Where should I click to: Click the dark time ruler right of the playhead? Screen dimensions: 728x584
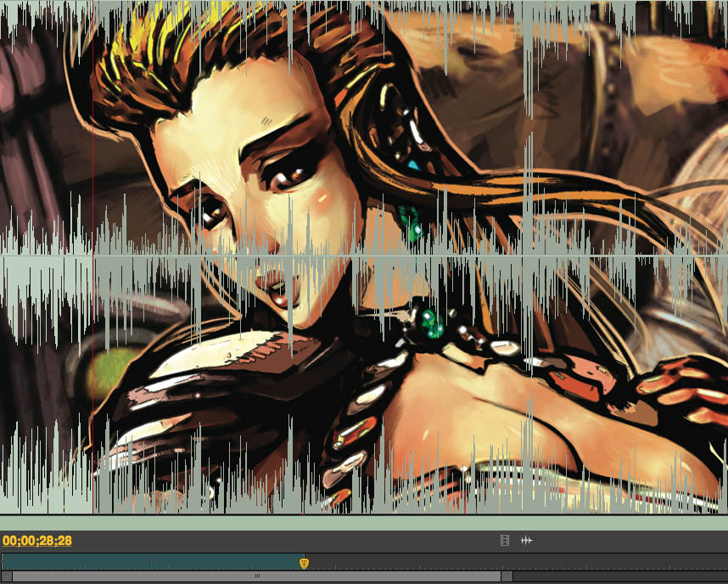(x=509, y=562)
